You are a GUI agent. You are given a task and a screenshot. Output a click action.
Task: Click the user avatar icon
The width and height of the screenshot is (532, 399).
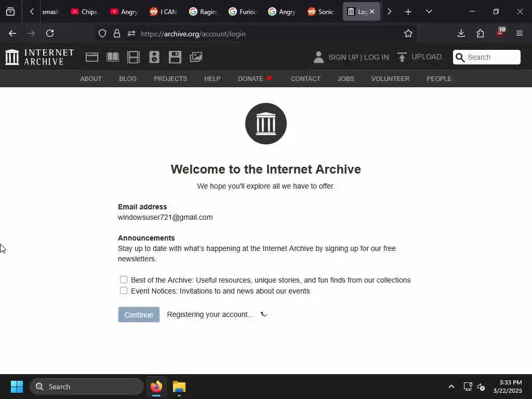tap(318, 57)
